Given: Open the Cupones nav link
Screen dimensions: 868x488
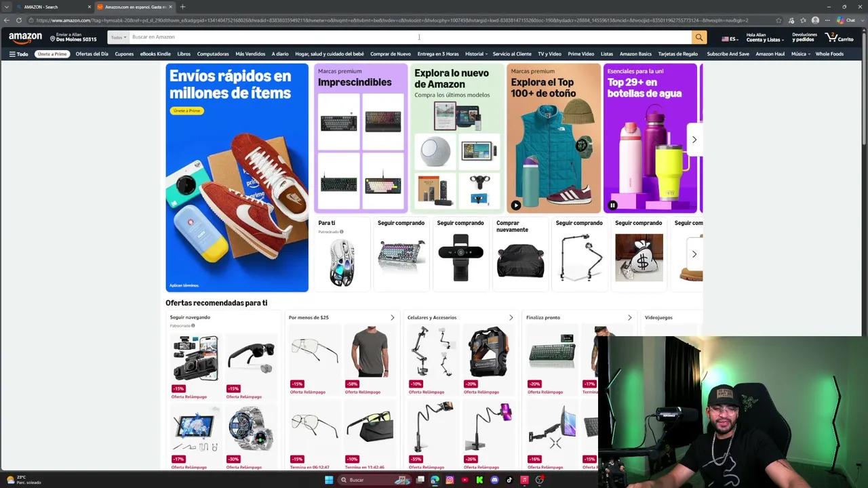Looking at the screenshot, I should tap(124, 54).
